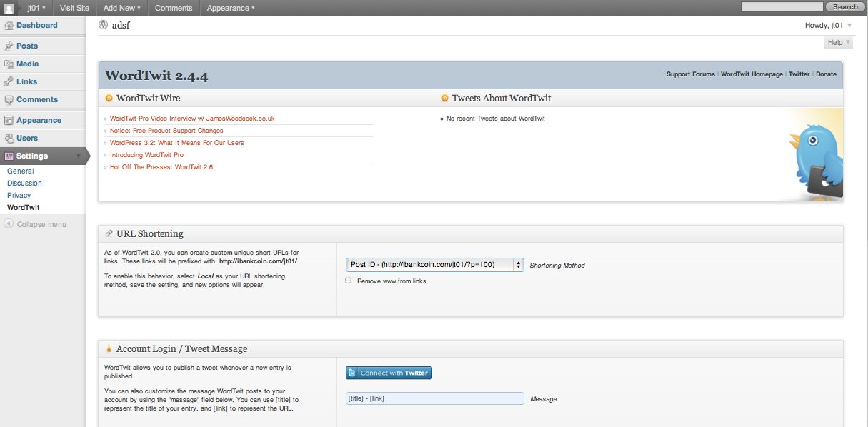The height and width of the screenshot is (427, 868).
Task: Expand the jt01 admin bar menu
Action: pyautogui.click(x=36, y=8)
